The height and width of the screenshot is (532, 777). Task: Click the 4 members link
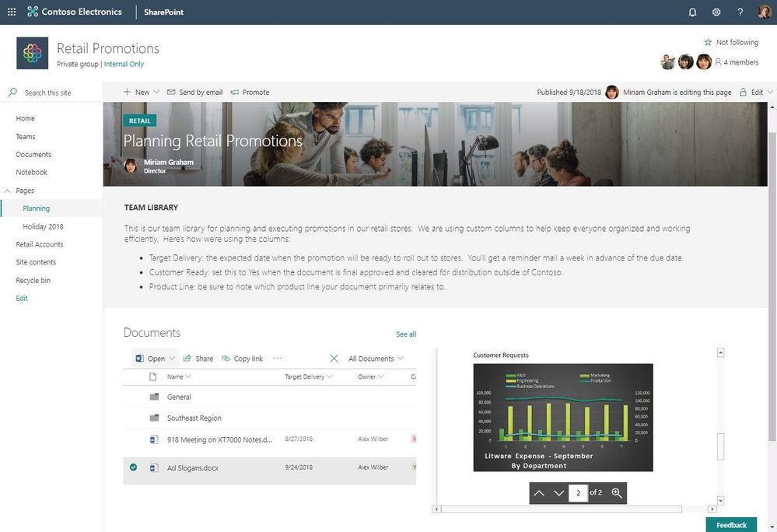pyautogui.click(x=740, y=62)
